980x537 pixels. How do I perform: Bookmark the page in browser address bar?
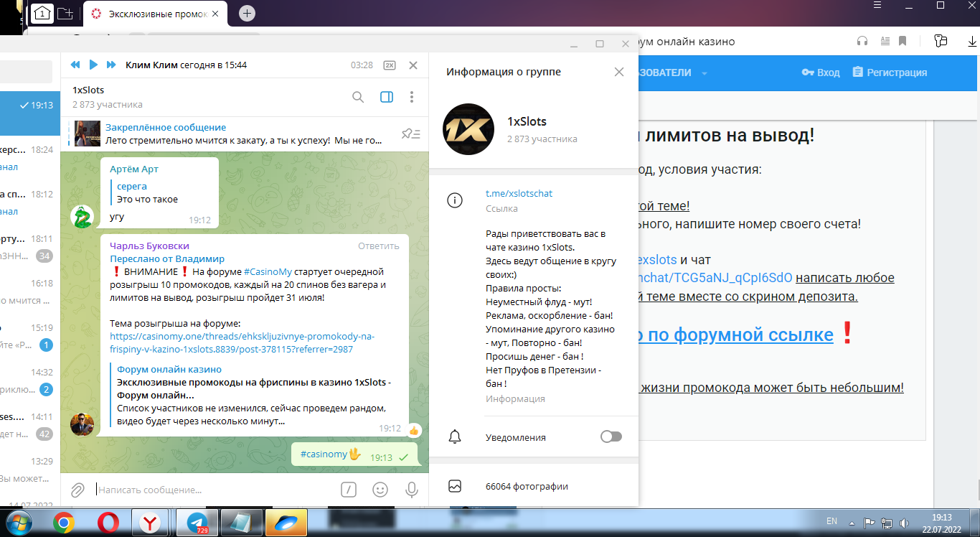click(x=903, y=41)
